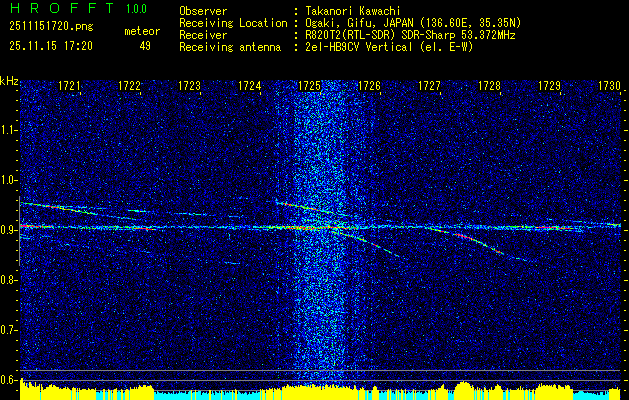Click the 1727 time marker
The width and height of the screenshot is (629, 400).
(x=429, y=85)
